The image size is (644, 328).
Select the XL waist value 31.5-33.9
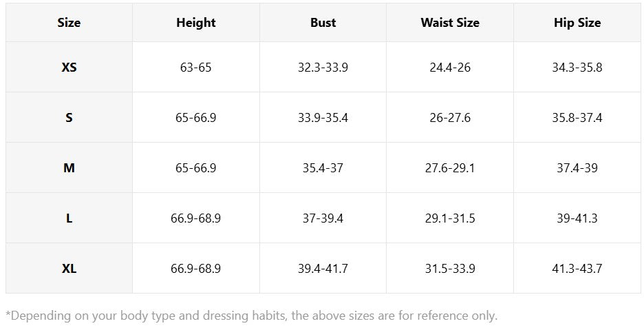click(450, 269)
